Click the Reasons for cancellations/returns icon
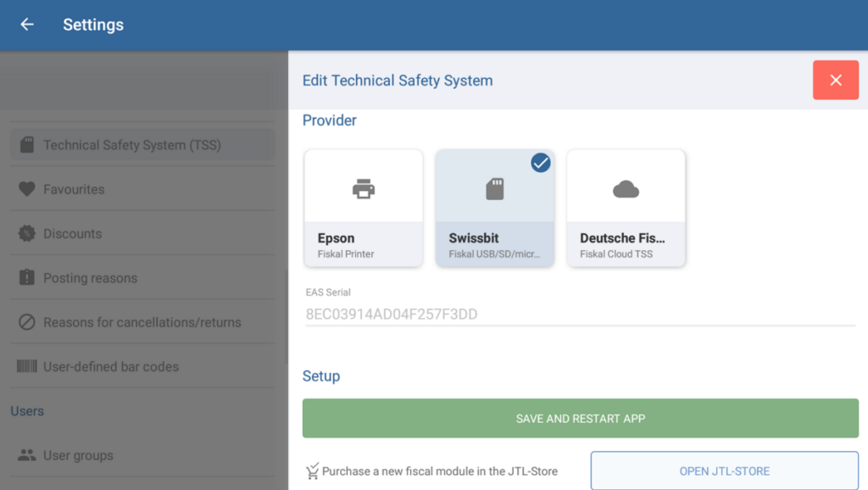Screen dimensions: 868x490 click(x=27, y=322)
